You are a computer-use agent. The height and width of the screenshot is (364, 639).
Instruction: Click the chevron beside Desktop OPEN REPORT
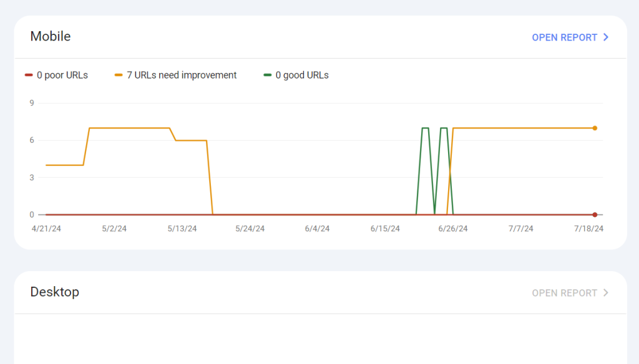(605, 293)
